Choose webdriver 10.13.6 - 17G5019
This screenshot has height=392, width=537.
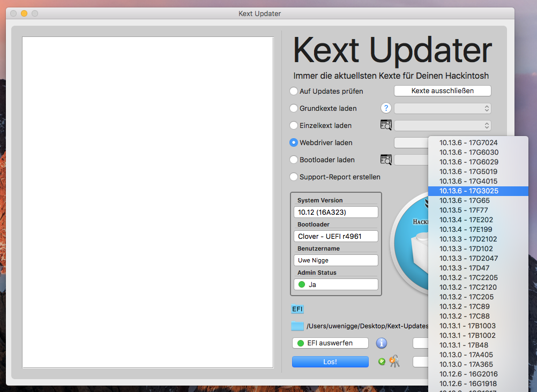pos(478,171)
